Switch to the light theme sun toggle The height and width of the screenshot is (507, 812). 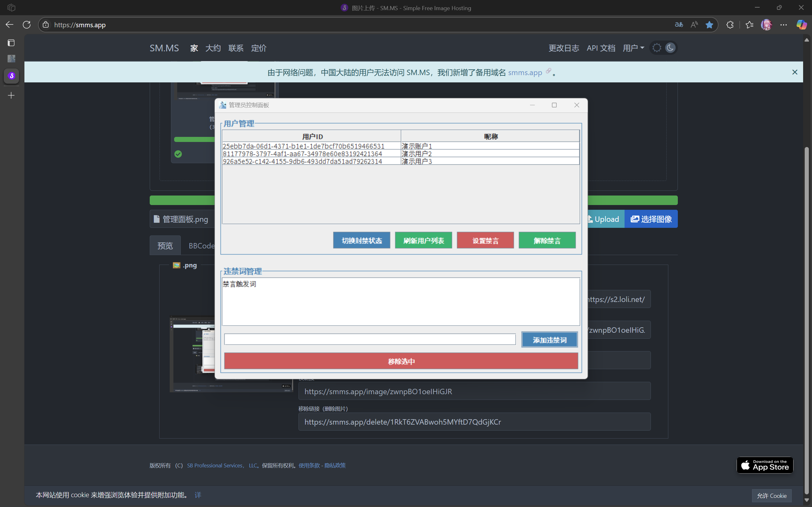[657, 48]
